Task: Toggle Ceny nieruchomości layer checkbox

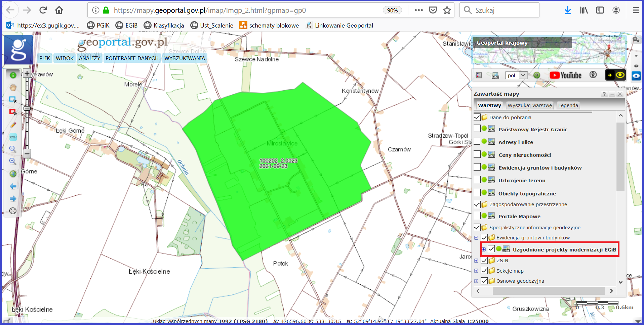Action: tap(477, 154)
